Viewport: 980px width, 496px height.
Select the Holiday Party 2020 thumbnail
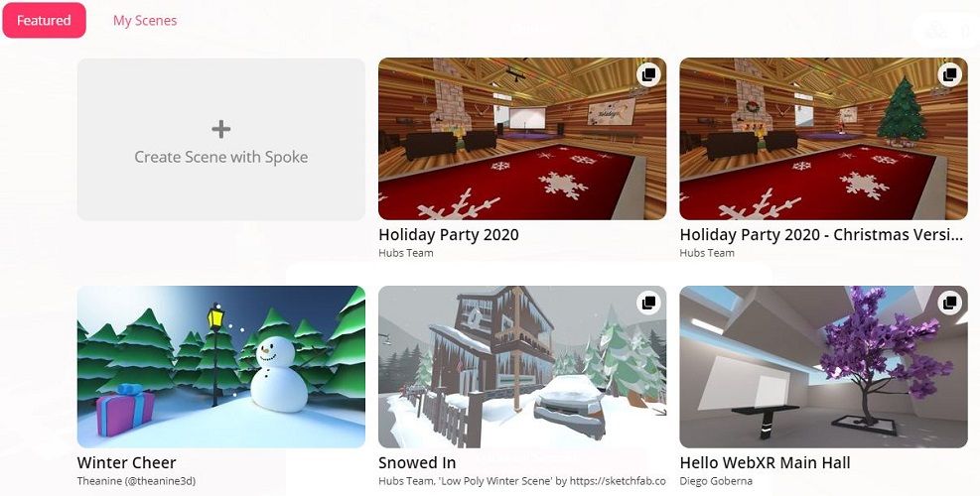(x=522, y=139)
